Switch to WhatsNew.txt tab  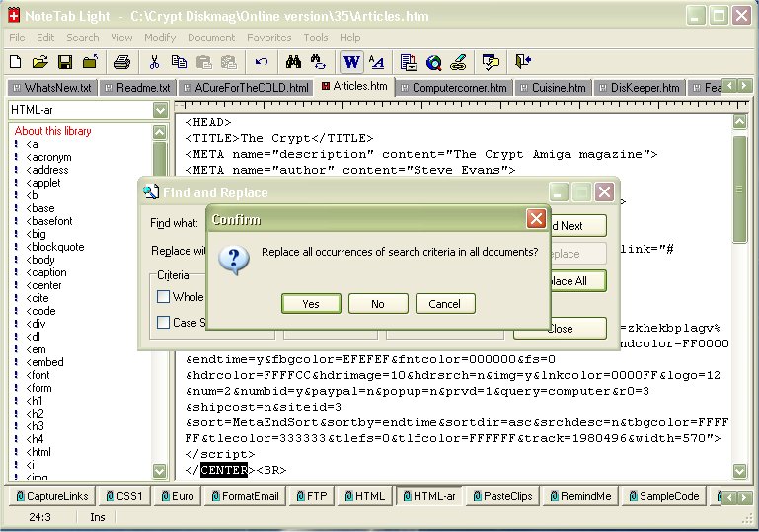click(x=52, y=88)
